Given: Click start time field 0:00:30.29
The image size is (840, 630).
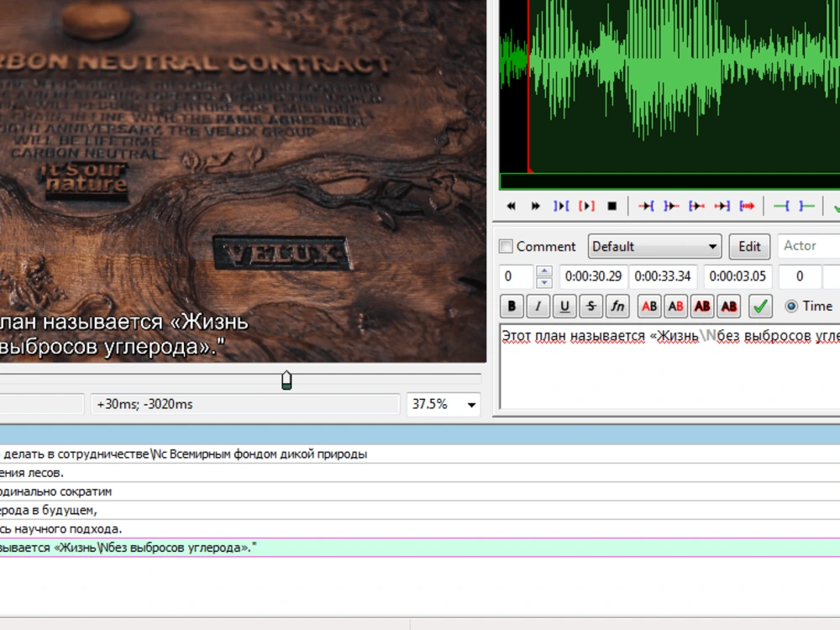Looking at the screenshot, I should click(x=594, y=276).
